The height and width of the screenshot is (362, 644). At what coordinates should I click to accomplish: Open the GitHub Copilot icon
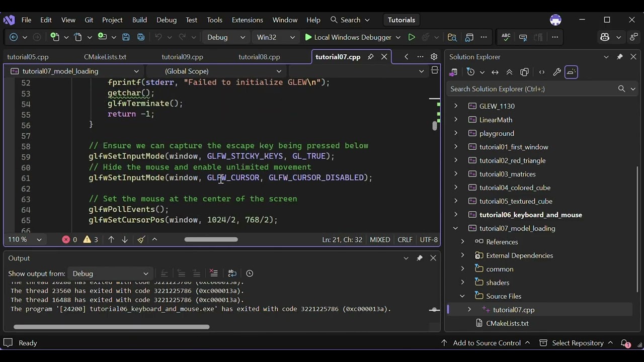pyautogui.click(x=605, y=37)
